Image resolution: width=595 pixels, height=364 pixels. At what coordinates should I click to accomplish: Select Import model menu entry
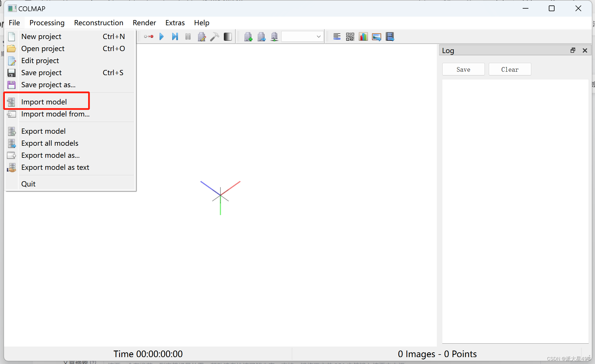[44, 102]
